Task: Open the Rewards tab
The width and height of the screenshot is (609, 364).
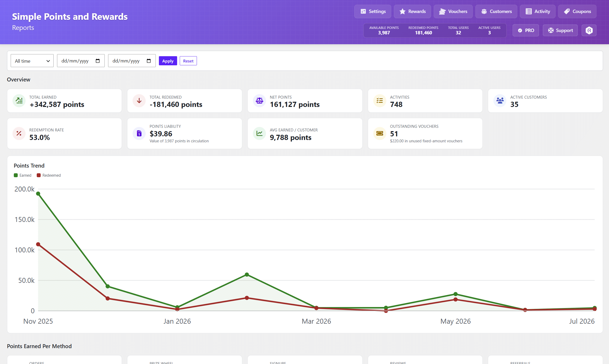Action: 412,11
